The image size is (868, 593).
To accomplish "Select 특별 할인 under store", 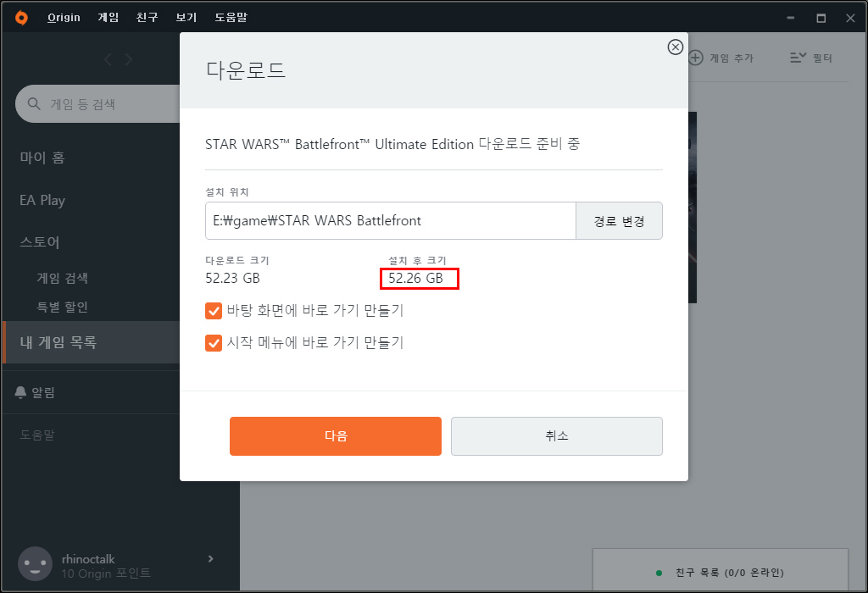I will point(63,307).
